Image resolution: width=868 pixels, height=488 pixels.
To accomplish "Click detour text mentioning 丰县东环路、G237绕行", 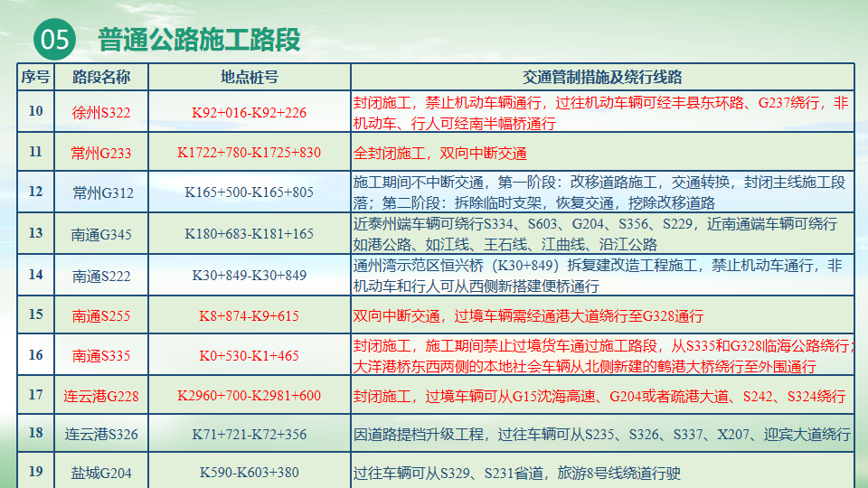I will coord(600,113).
